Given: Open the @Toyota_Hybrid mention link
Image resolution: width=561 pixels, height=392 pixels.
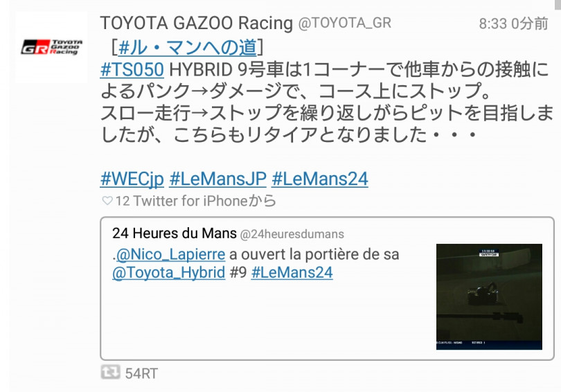Looking at the screenshot, I should [169, 273].
